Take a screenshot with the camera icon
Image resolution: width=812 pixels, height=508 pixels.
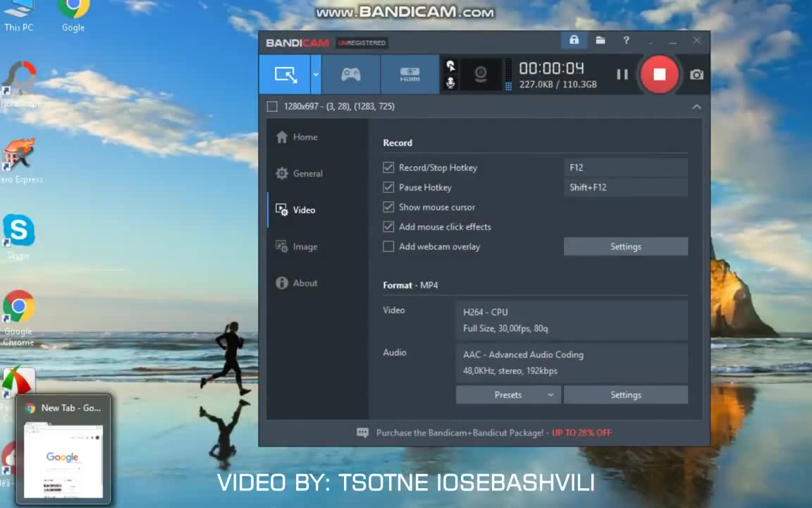[696, 75]
